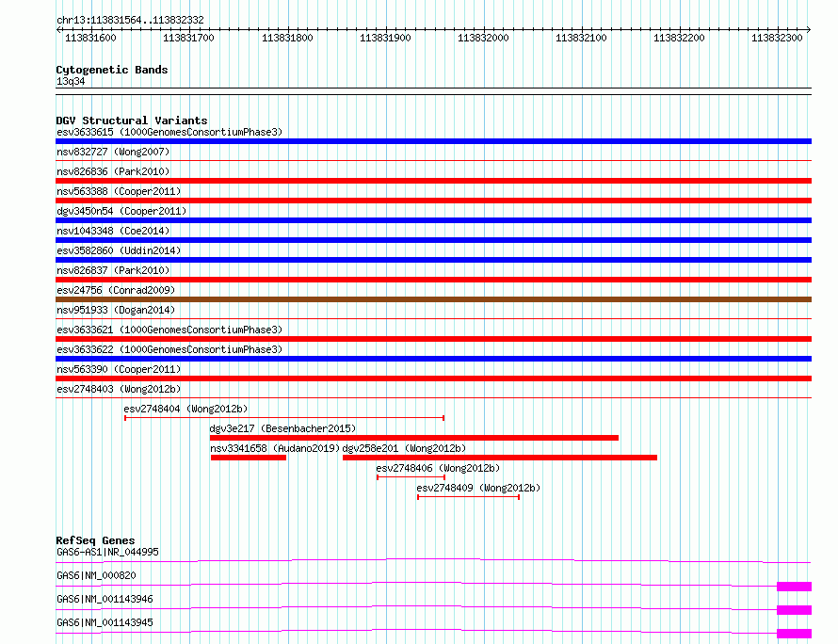Click the Cytogenetic Bands track heading
838x644 pixels.
[112, 70]
